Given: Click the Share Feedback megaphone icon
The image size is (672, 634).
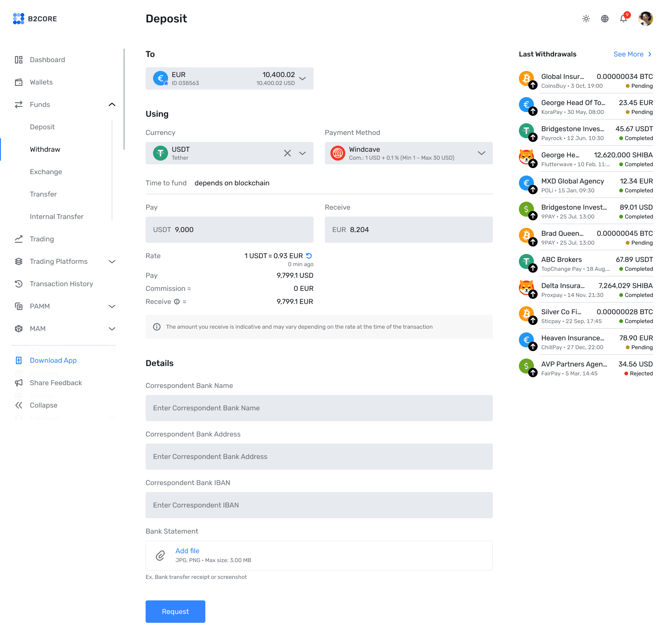Looking at the screenshot, I should (x=19, y=383).
